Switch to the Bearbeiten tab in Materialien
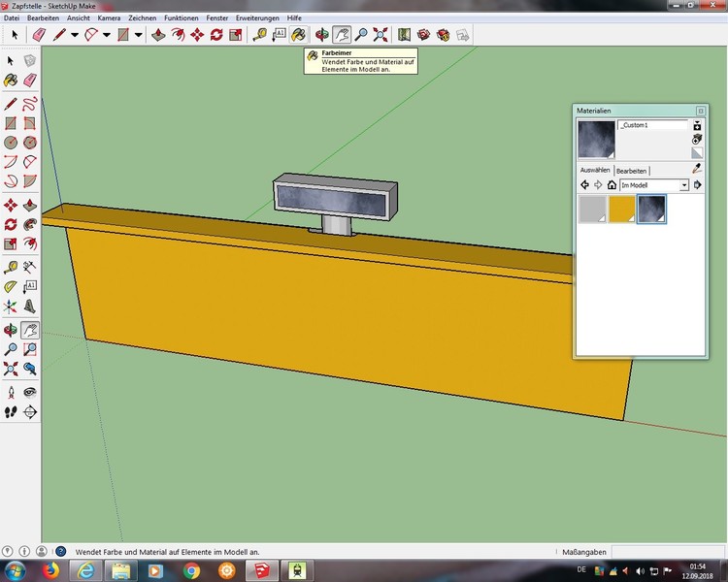Image resolution: width=728 pixels, height=582 pixels. click(631, 171)
